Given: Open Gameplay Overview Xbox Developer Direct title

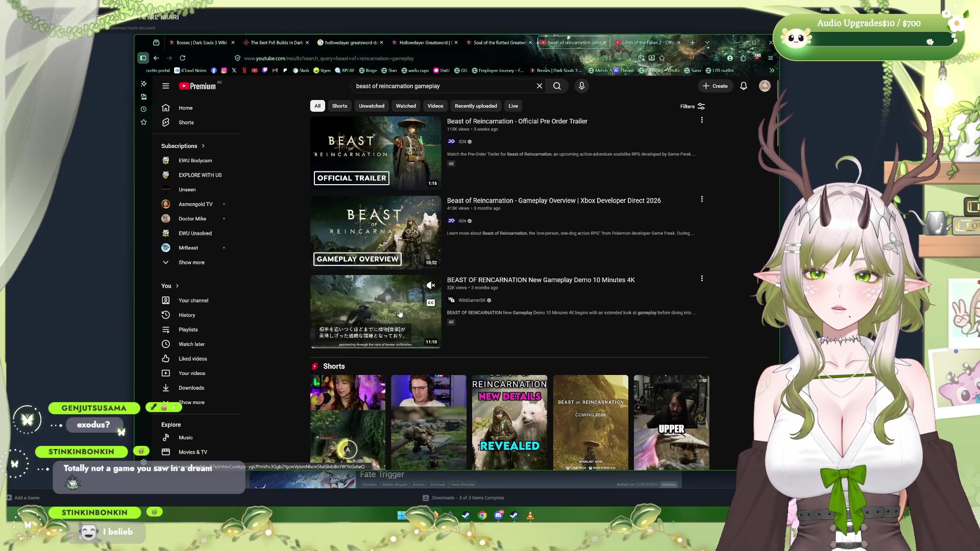Looking at the screenshot, I should tap(554, 201).
